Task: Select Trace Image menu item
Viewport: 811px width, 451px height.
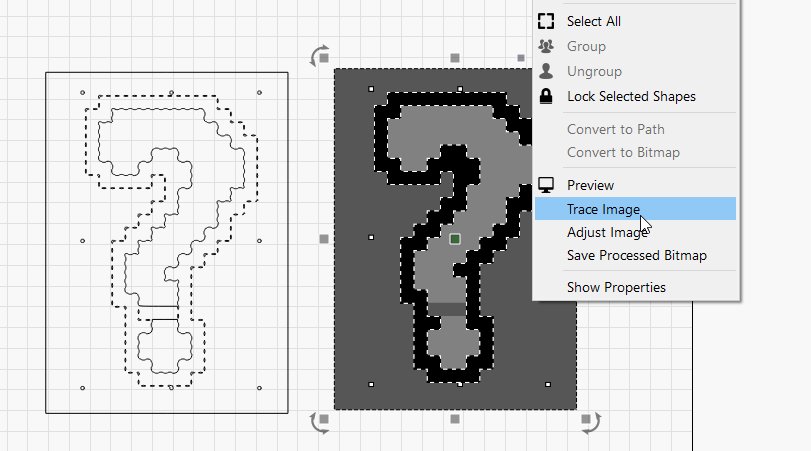Action: click(x=635, y=208)
